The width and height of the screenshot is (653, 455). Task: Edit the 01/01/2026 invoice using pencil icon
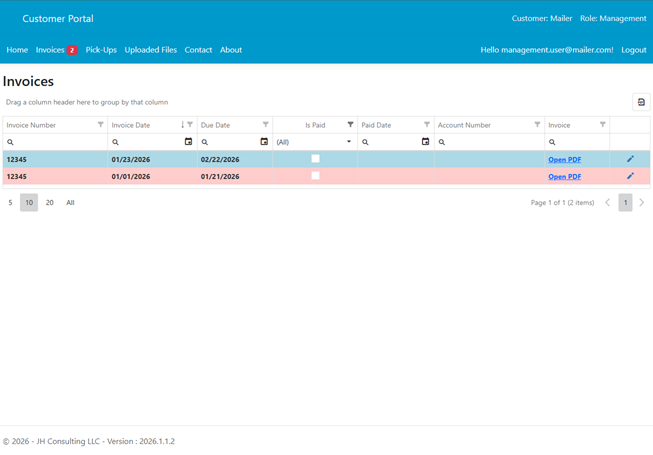(630, 176)
